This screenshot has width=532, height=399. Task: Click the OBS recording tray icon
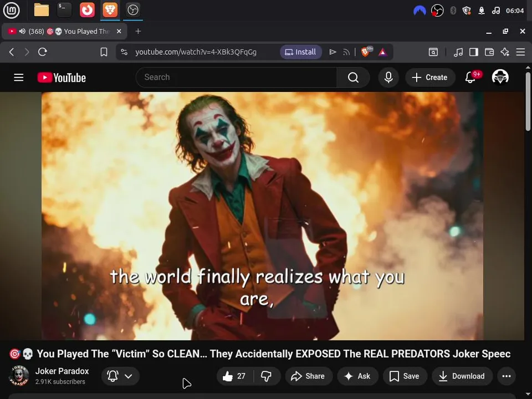coord(437,11)
